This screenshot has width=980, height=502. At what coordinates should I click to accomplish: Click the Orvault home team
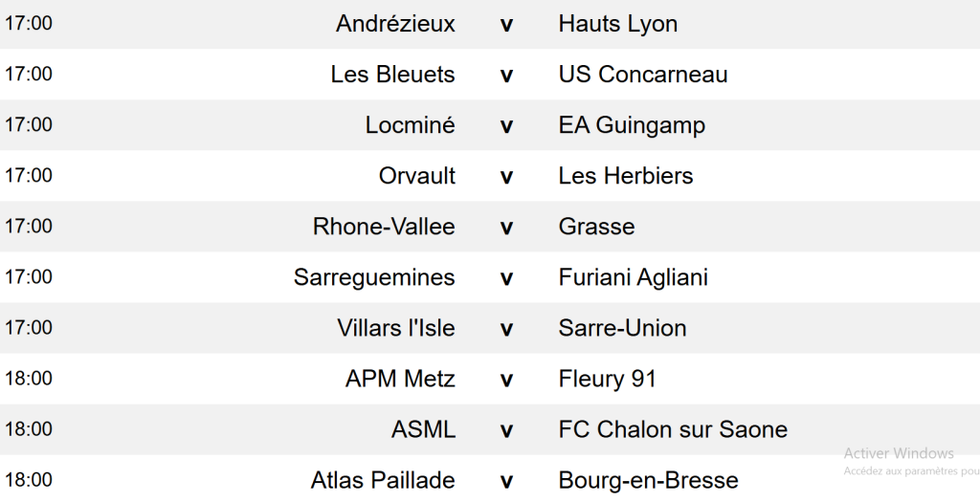click(417, 176)
